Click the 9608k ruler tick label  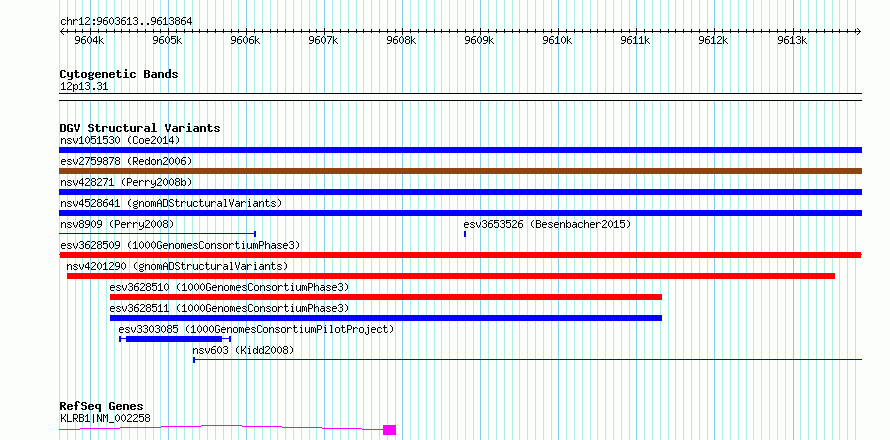[402, 41]
